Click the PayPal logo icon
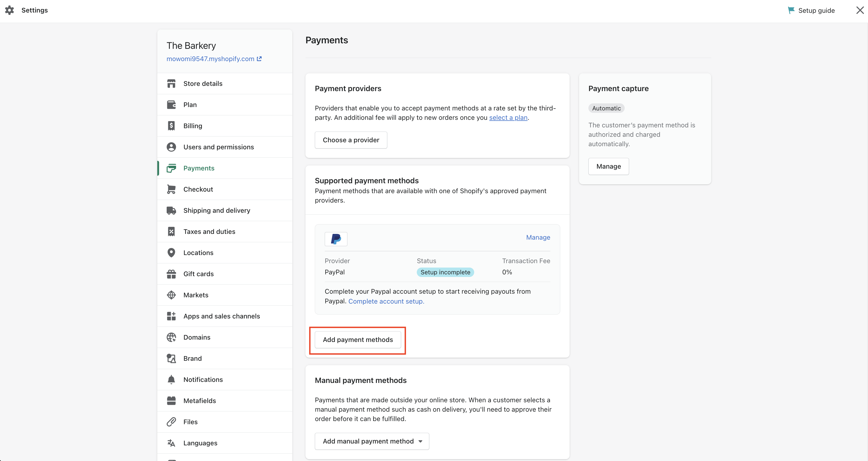The height and width of the screenshot is (461, 868). [336, 239]
